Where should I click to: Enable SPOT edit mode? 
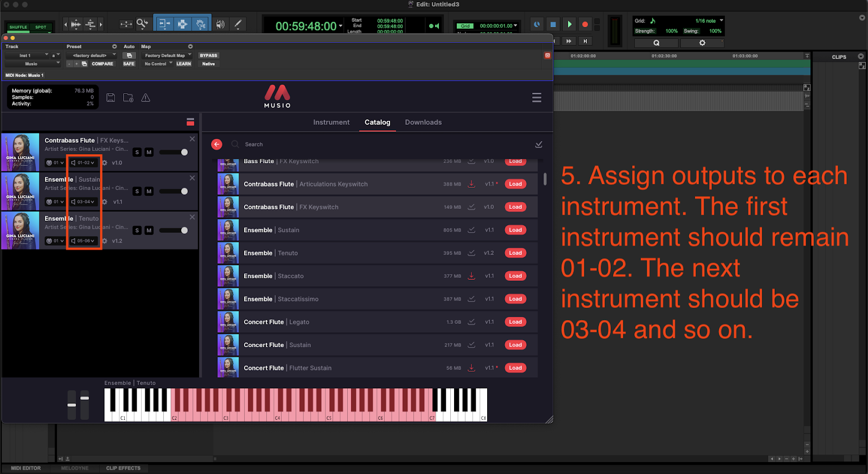pyautogui.click(x=41, y=27)
